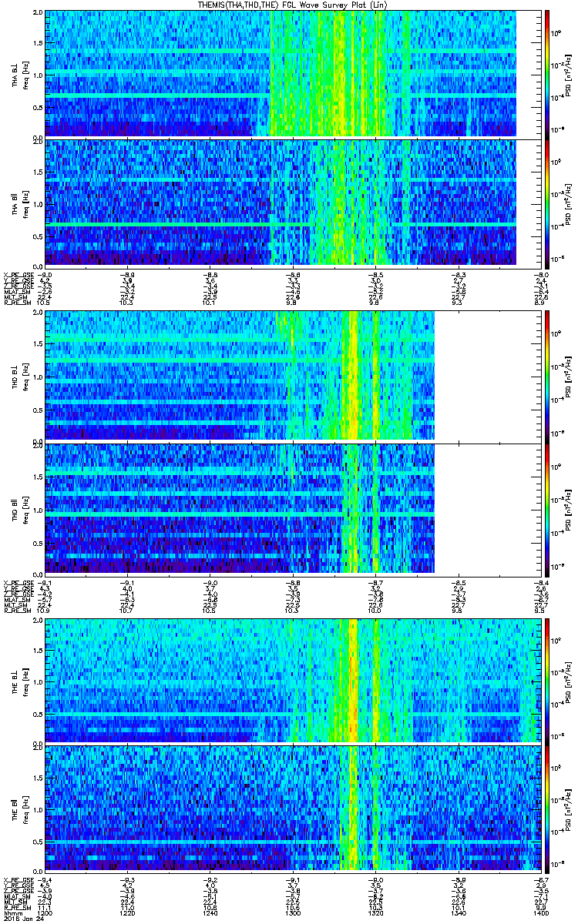Click the PSD [nT²/Hz] label of the THD BL panel

pos(569,377)
